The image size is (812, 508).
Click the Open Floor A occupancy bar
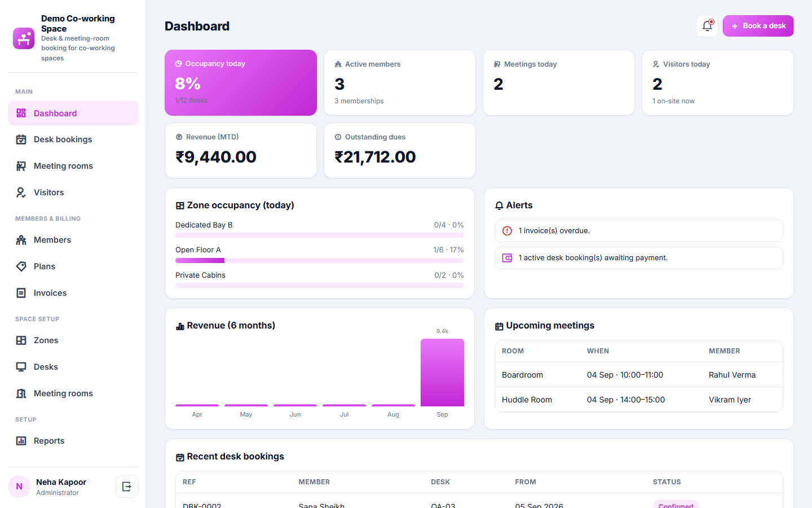pos(320,261)
